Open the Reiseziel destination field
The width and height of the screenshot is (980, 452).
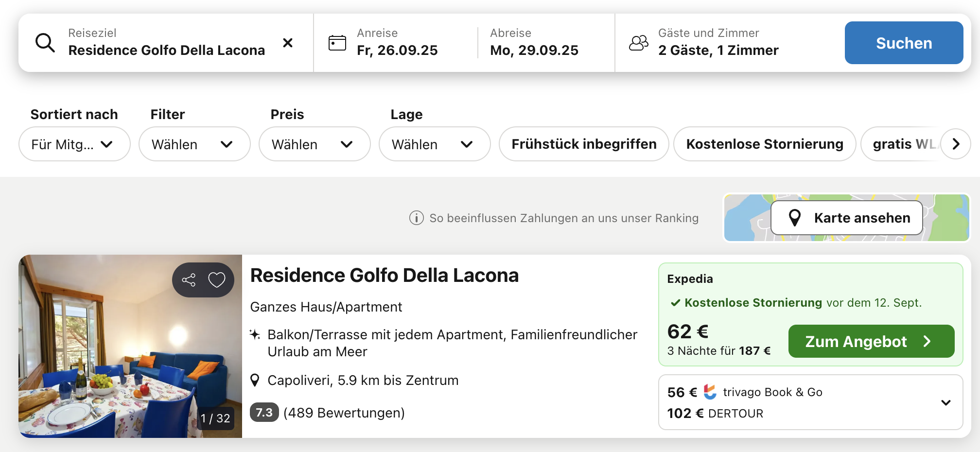167,43
